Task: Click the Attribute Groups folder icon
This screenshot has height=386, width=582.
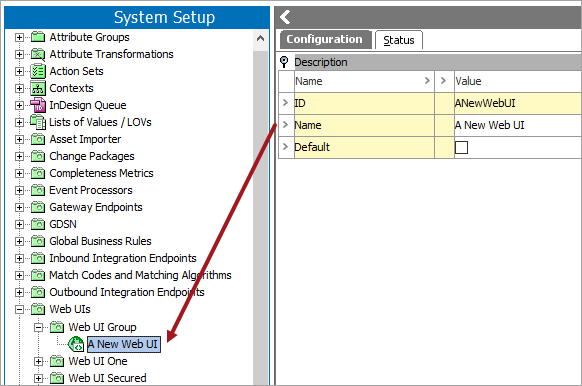Action: coord(38,37)
